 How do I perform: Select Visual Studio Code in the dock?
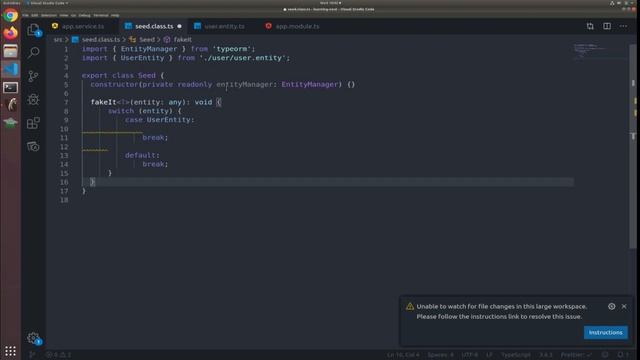[11, 69]
